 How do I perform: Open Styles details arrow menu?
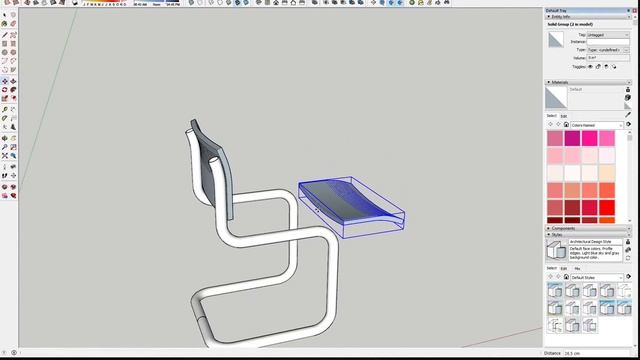629,277
